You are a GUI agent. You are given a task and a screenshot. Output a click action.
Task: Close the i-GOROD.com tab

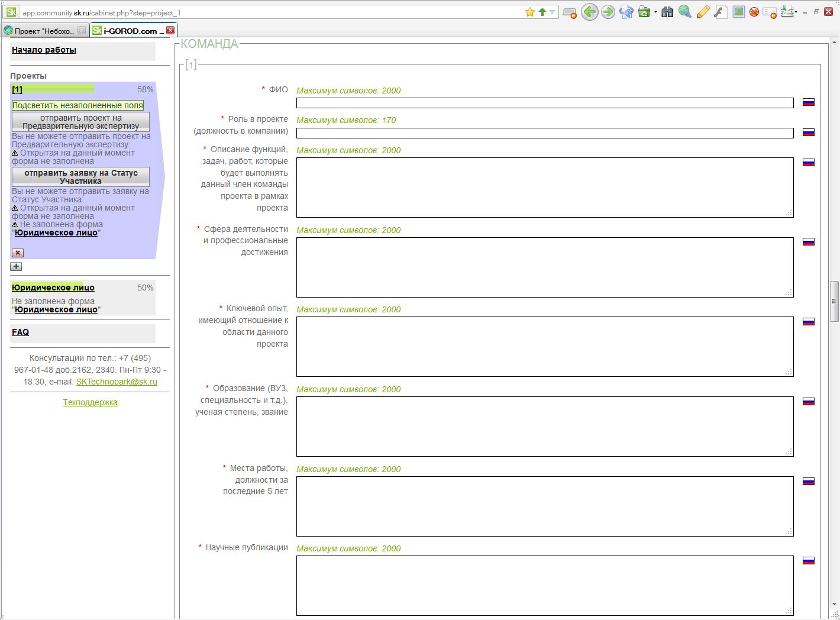pos(170,30)
